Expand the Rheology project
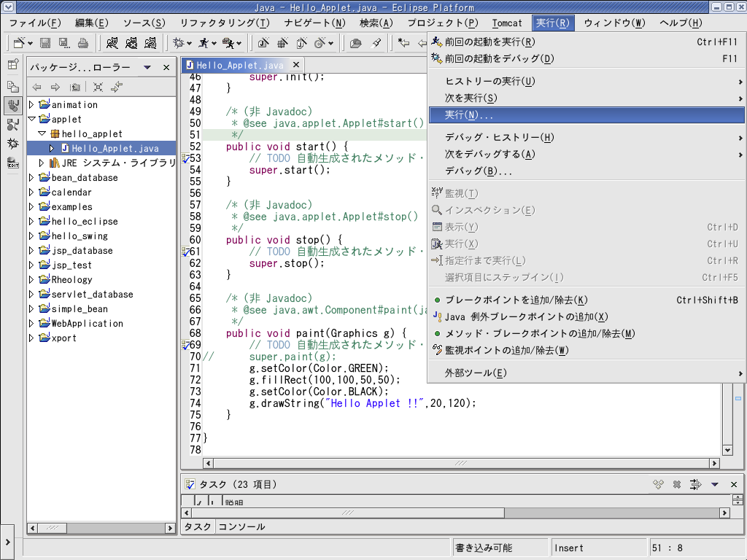 31,279
